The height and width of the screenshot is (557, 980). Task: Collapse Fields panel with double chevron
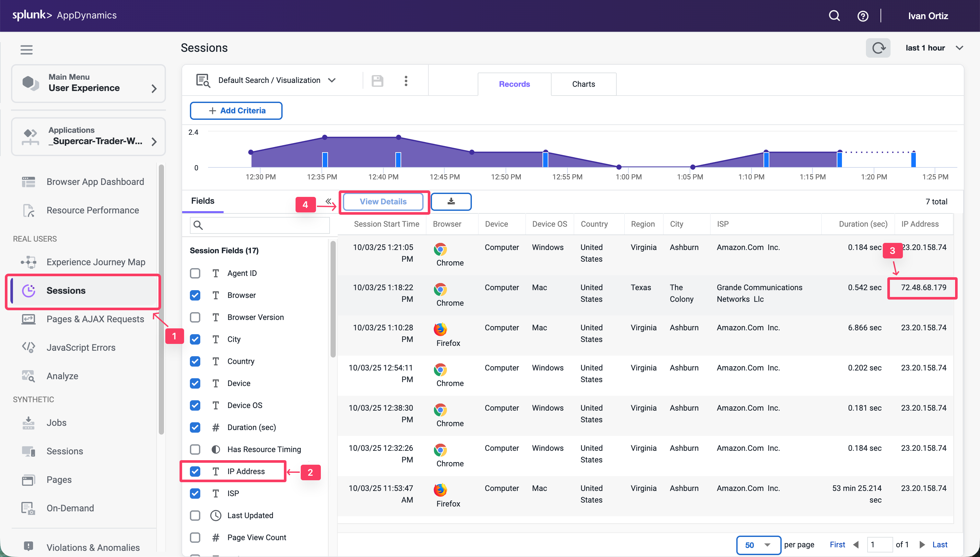(x=329, y=201)
